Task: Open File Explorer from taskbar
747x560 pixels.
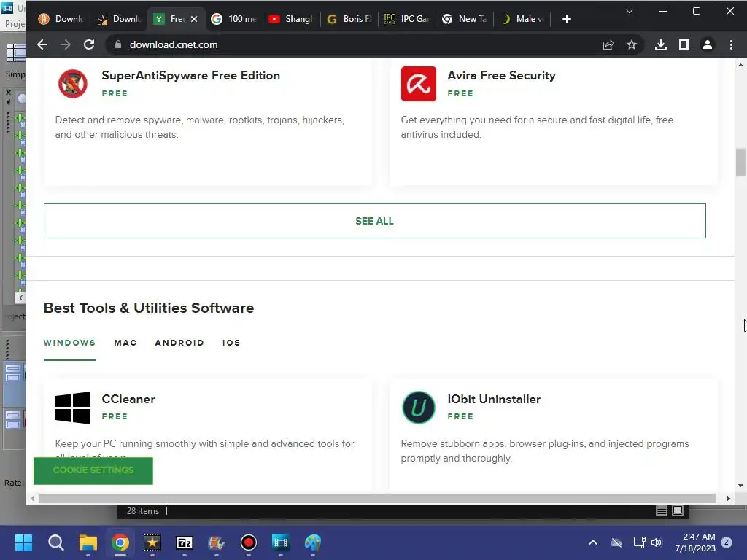Action: [x=88, y=542]
